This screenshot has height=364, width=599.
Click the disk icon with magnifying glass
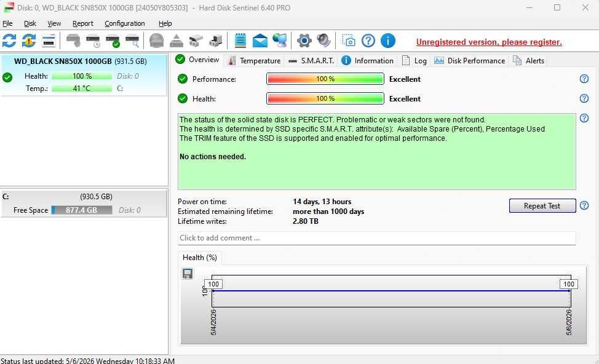tap(132, 41)
